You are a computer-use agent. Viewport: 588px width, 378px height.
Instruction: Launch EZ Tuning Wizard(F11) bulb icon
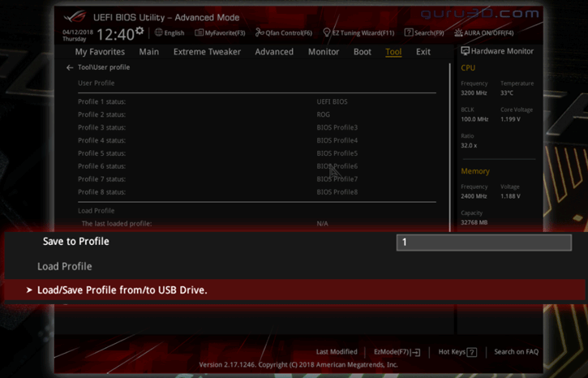(x=327, y=32)
